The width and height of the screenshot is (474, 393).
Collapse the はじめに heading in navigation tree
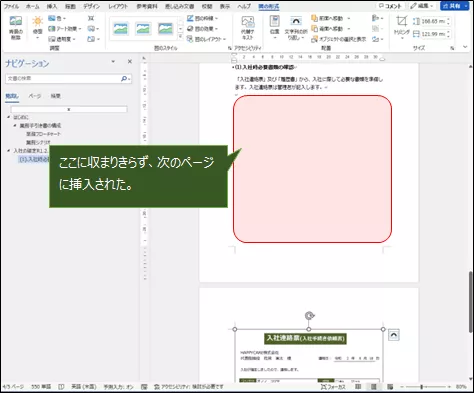[x=9, y=117]
